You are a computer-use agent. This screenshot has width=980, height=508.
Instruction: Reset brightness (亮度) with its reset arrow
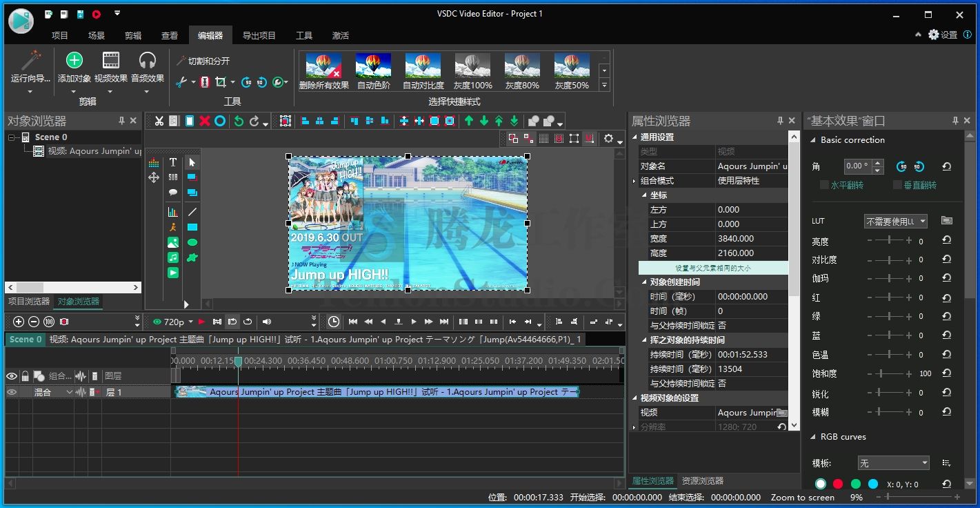(x=947, y=240)
